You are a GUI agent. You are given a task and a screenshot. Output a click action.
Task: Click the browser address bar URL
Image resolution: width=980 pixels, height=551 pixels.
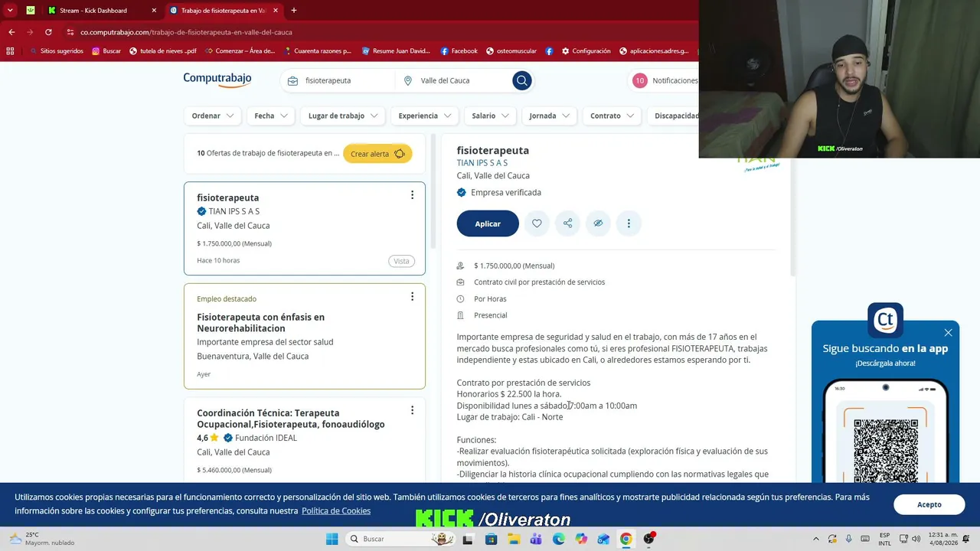tap(186, 32)
